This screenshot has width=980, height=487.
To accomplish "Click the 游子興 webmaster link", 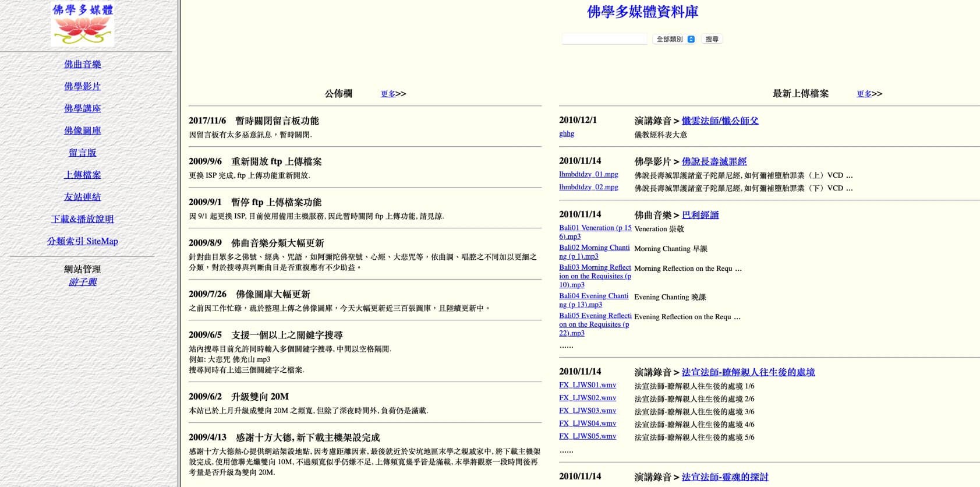I will [x=83, y=282].
